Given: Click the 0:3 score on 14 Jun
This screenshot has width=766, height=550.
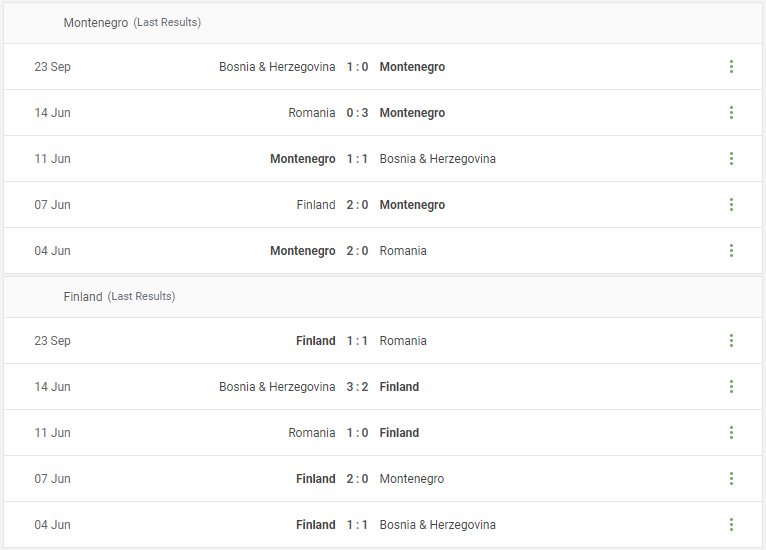Looking at the screenshot, I should click(357, 113).
